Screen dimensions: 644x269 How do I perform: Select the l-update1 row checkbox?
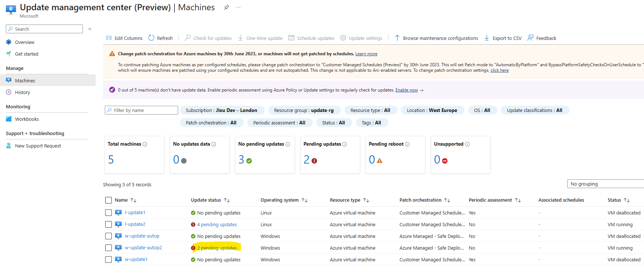click(108, 213)
